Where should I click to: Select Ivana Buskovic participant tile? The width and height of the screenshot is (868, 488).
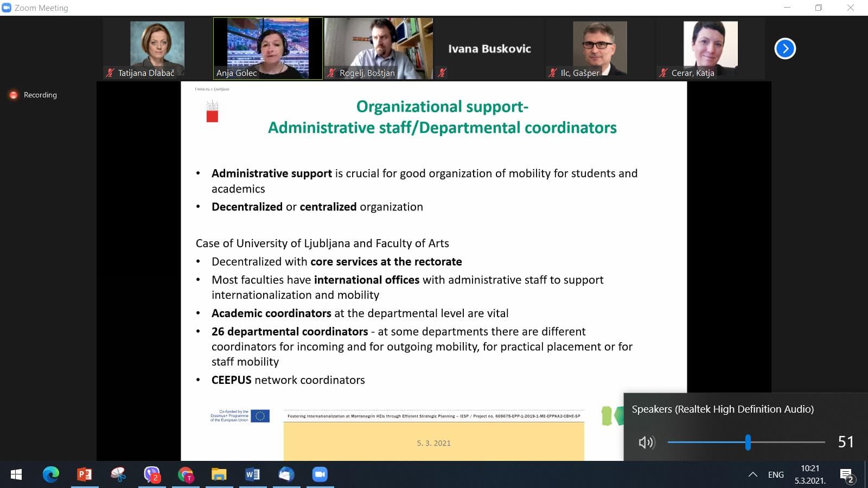489,48
